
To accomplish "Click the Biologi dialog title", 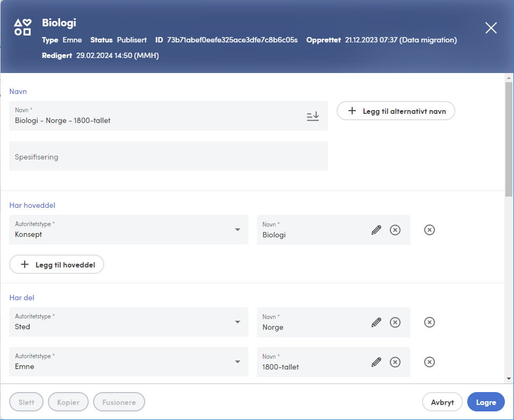I will click(59, 23).
